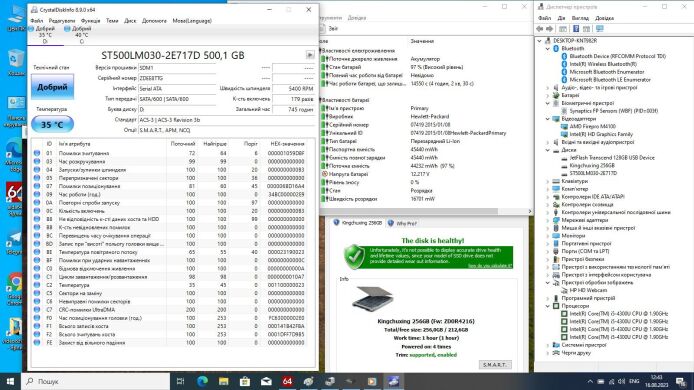Open Mail app from the taskbar
The image size is (694, 390).
pyautogui.click(x=266, y=381)
